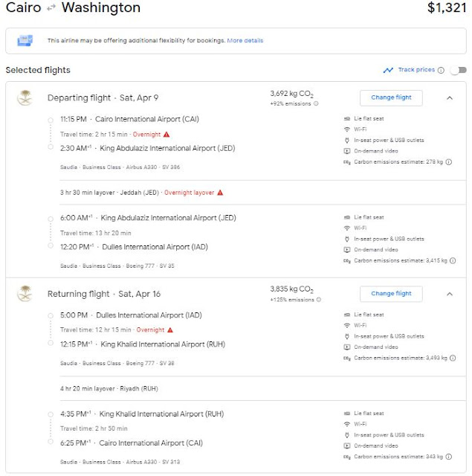472x476 pixels.
Task: Click the Track prices graph icon
Action: click(x=388, y=70)
